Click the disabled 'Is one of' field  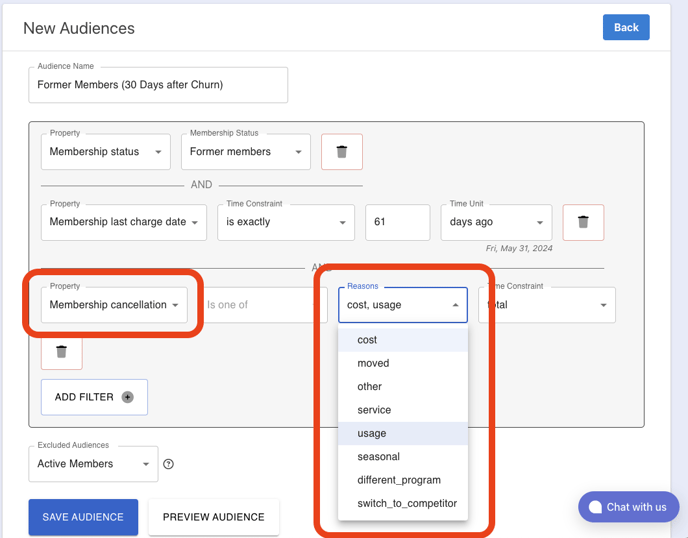tap(262, 305)
